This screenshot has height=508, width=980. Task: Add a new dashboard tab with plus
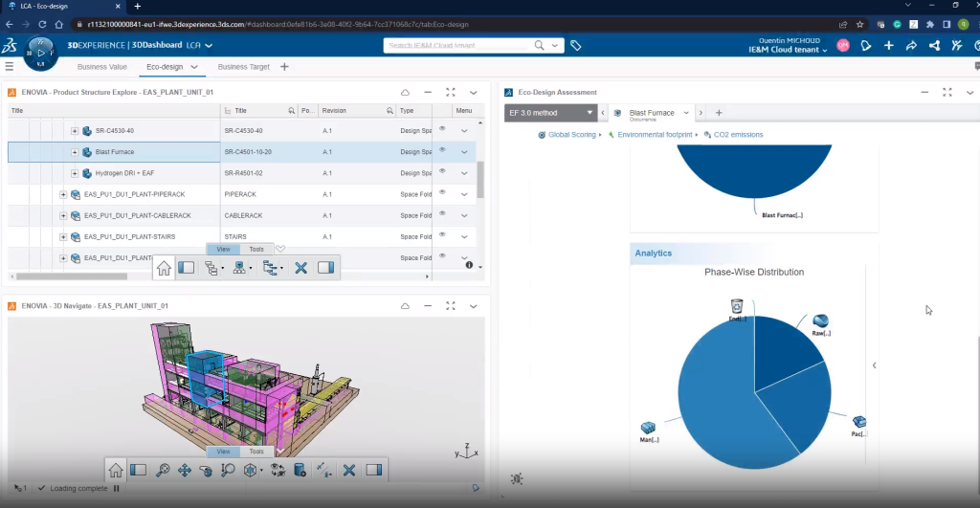pos(284,67)
